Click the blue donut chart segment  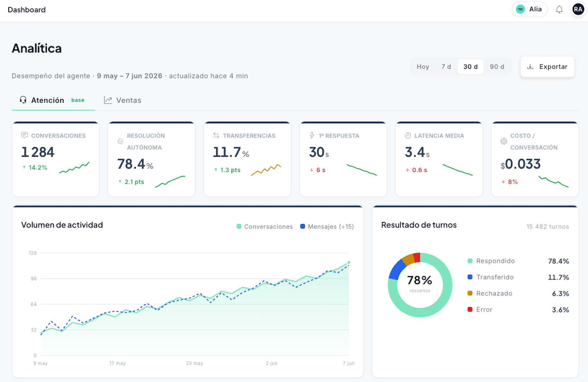coord(397,270)
